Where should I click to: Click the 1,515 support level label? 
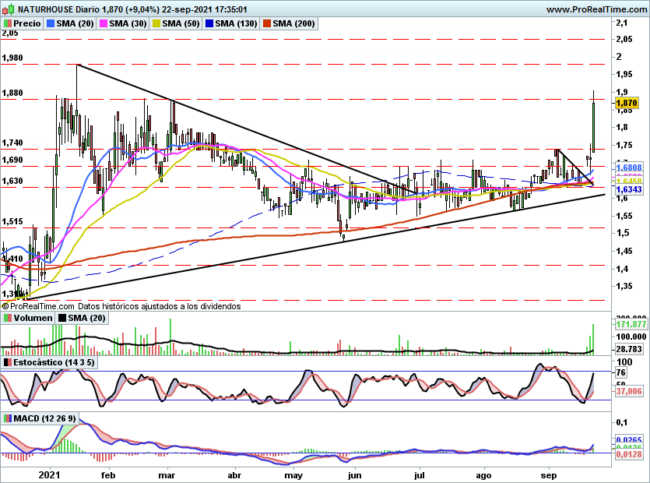[12, 221]
